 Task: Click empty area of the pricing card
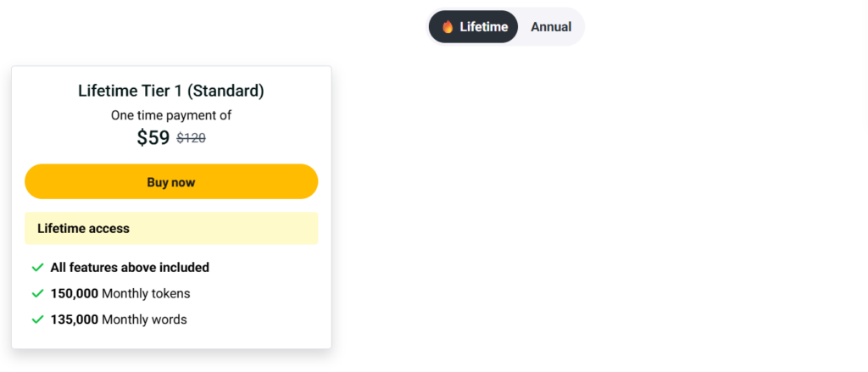pyautogui.click(x=271, y=305)
